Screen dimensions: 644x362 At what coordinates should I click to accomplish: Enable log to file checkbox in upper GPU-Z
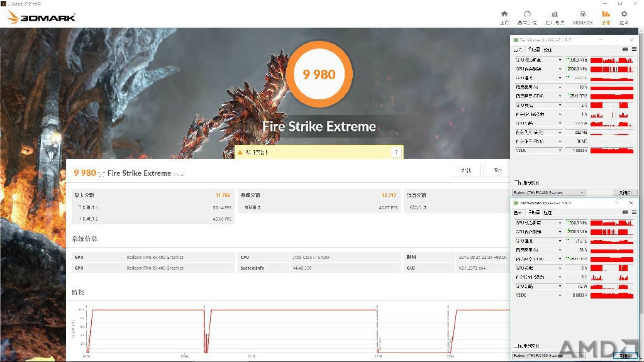click(x=516, y=183)
